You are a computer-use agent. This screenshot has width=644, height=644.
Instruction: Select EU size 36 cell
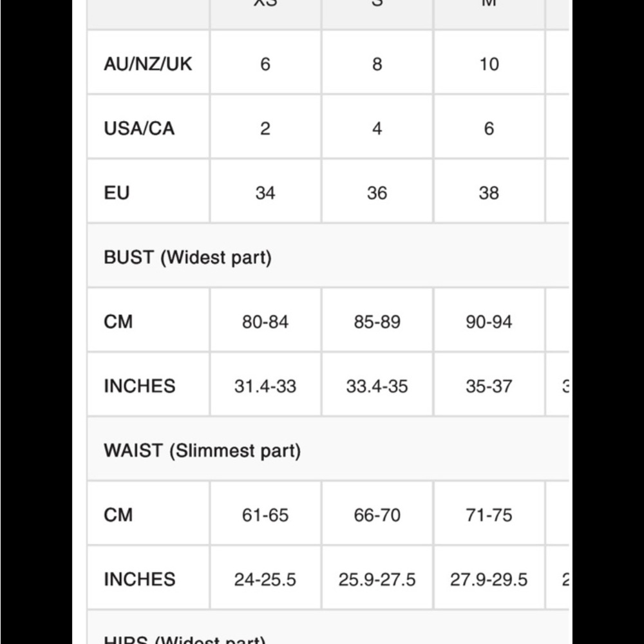[377, 193]
